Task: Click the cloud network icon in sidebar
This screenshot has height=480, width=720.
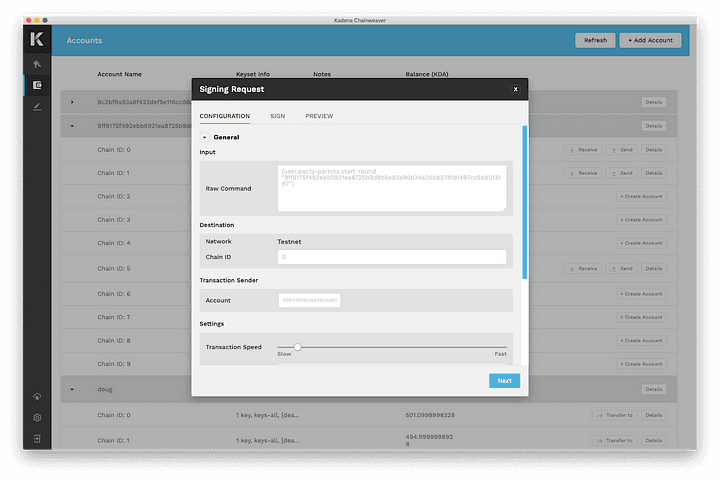Action: point(37,396)
